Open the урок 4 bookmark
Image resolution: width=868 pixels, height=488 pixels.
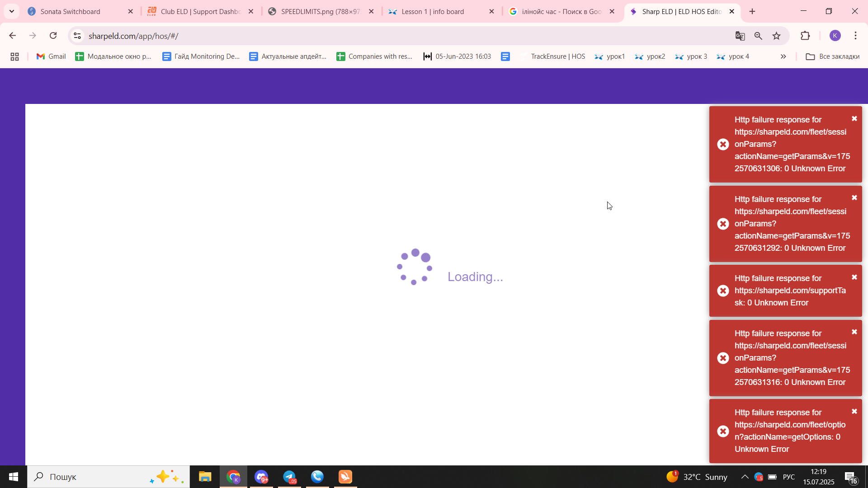pyautogui.click(x=733, y=56)
